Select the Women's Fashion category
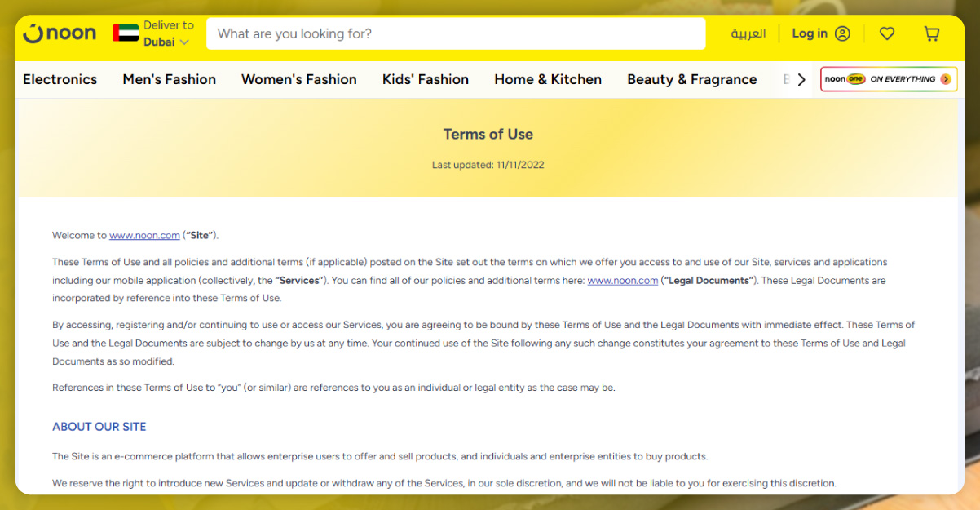The image size is (980, 510). click(x=298, y=79)
